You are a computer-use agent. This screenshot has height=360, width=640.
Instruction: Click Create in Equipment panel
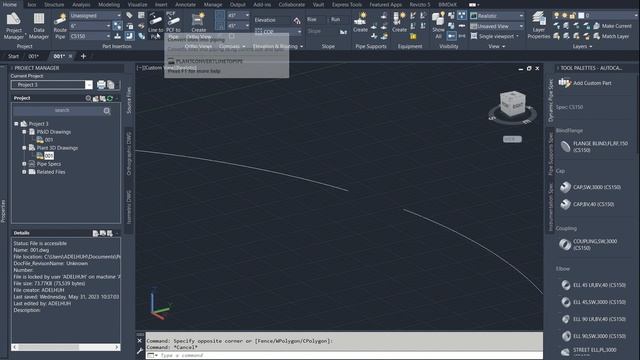point(399,22)
